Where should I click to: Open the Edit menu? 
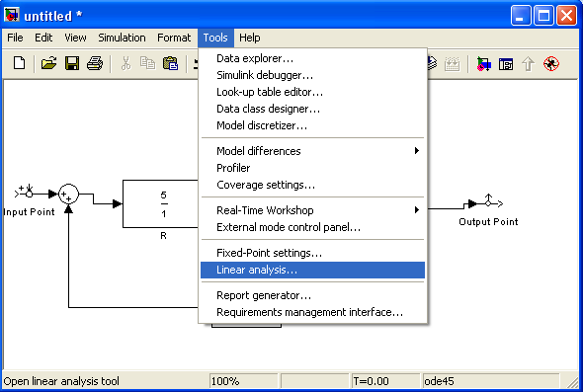click(43, 38)
